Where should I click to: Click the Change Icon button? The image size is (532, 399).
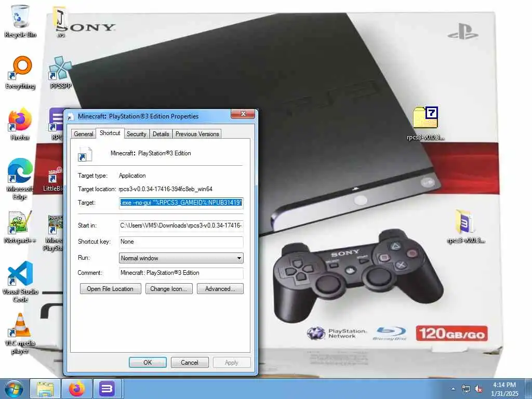pyautogui.click(x=169, y=289)
